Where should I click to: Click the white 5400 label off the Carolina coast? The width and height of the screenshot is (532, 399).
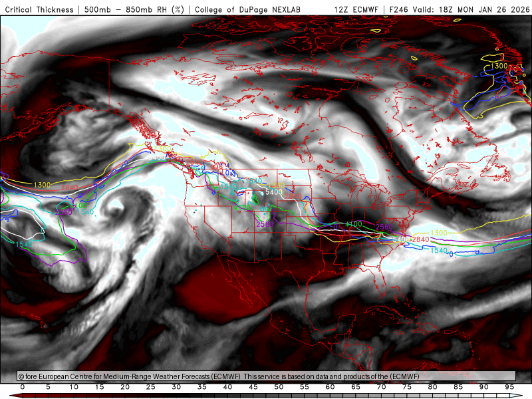[x=400, y=239]
